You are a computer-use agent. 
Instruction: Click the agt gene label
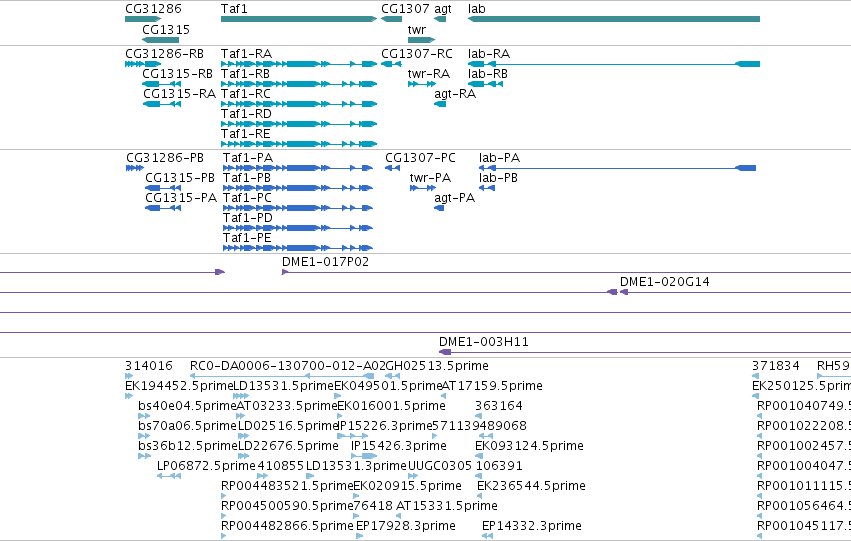click(x=443, y=9)
